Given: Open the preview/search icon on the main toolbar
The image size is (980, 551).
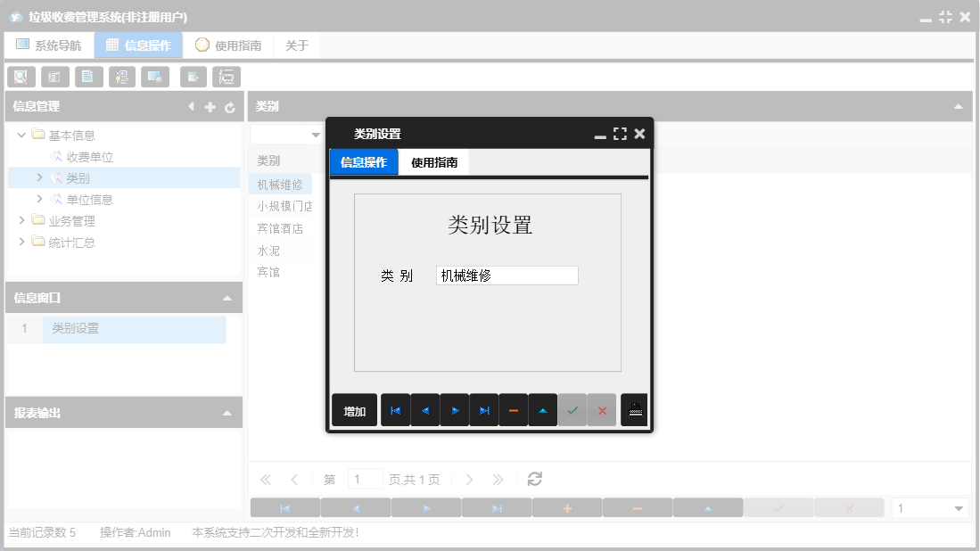Looking at the screenshot, I should pyautogui.click(x=21, y=77).
